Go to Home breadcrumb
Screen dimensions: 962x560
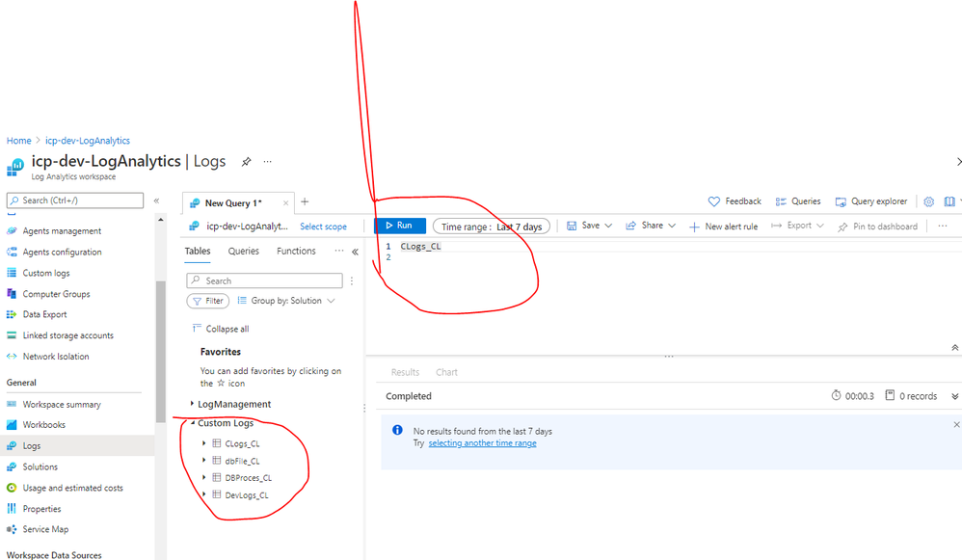pos(19,141)
